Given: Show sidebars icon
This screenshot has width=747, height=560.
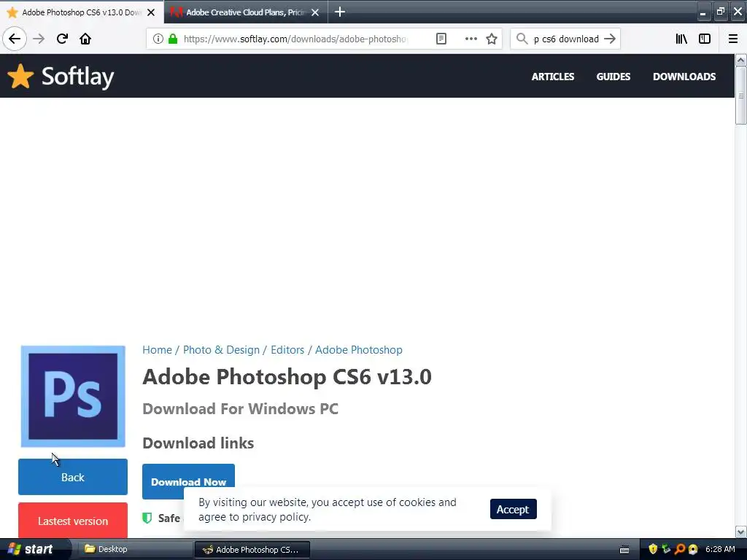Looking at the screenshot, I should pos(705,39).
